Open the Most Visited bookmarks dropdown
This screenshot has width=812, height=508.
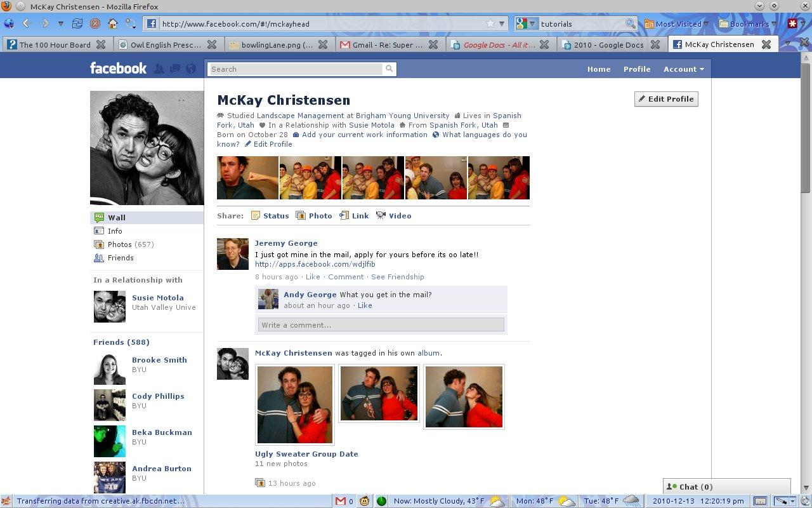tap(677, 24)
